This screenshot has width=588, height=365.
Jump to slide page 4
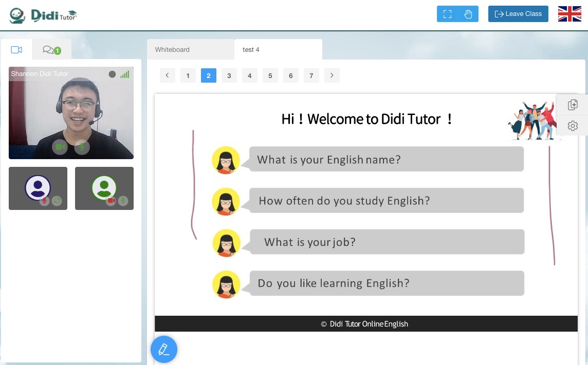pos(250,75)
